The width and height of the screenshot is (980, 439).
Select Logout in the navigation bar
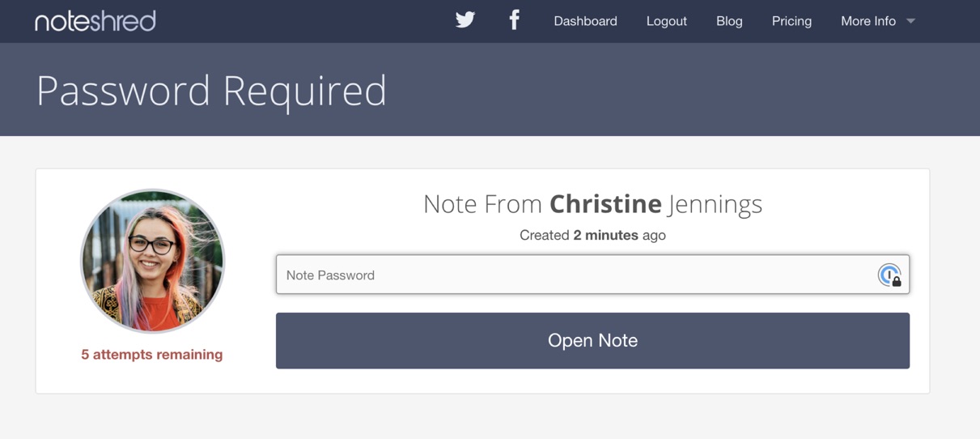(667, 21)
